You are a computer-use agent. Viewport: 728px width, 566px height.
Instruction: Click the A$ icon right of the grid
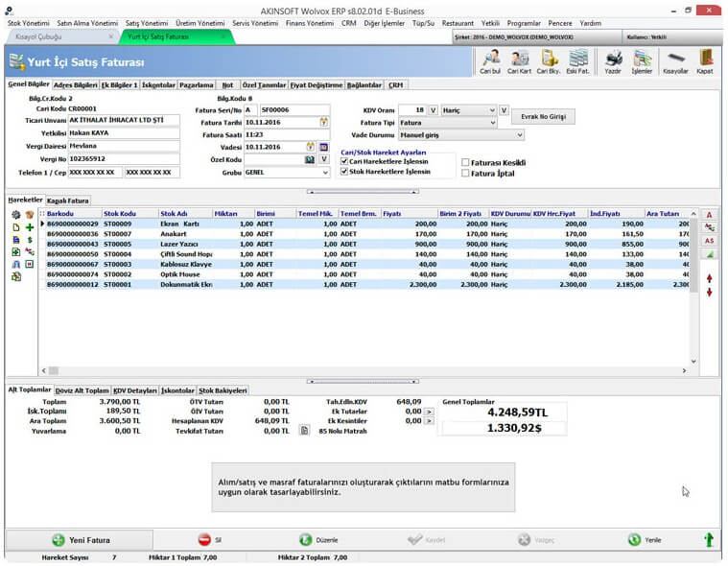point(709,241)
